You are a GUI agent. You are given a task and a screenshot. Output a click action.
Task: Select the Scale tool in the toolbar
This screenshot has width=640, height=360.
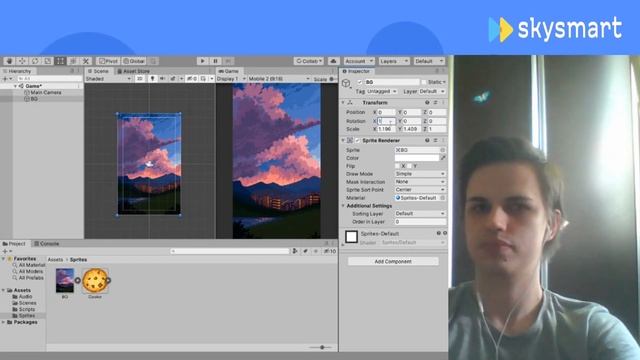click(x=47, y=61)
